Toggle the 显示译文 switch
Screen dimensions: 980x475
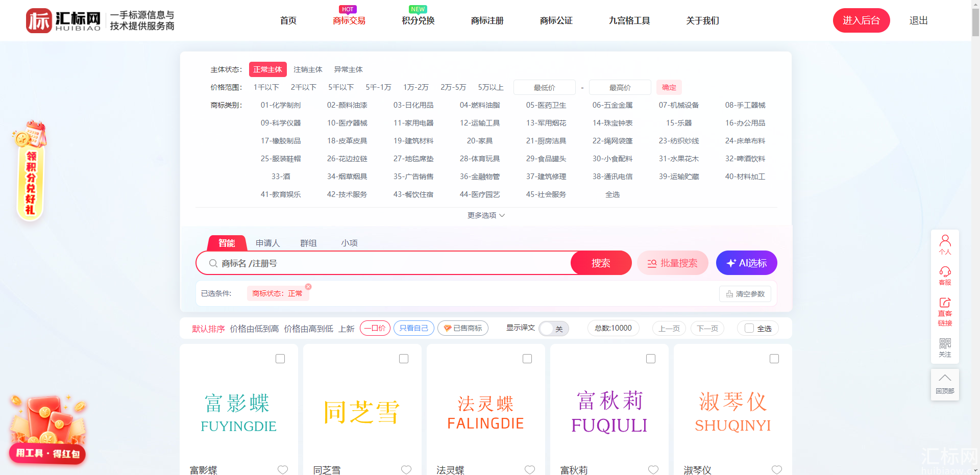(x=554, y=329)
